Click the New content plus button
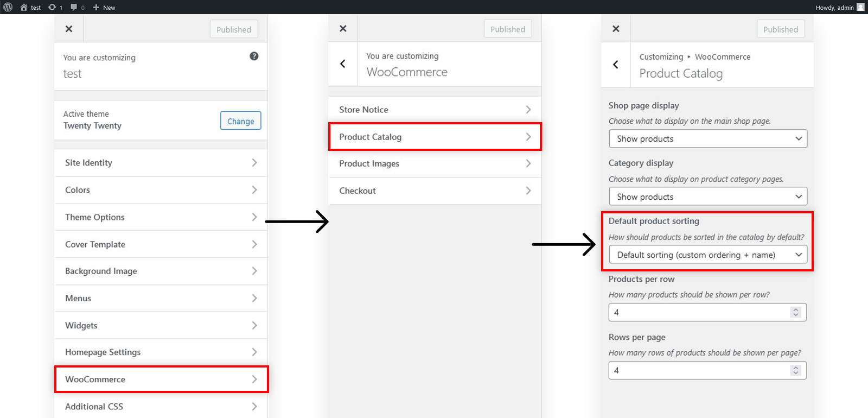 (x=104, y=7)
